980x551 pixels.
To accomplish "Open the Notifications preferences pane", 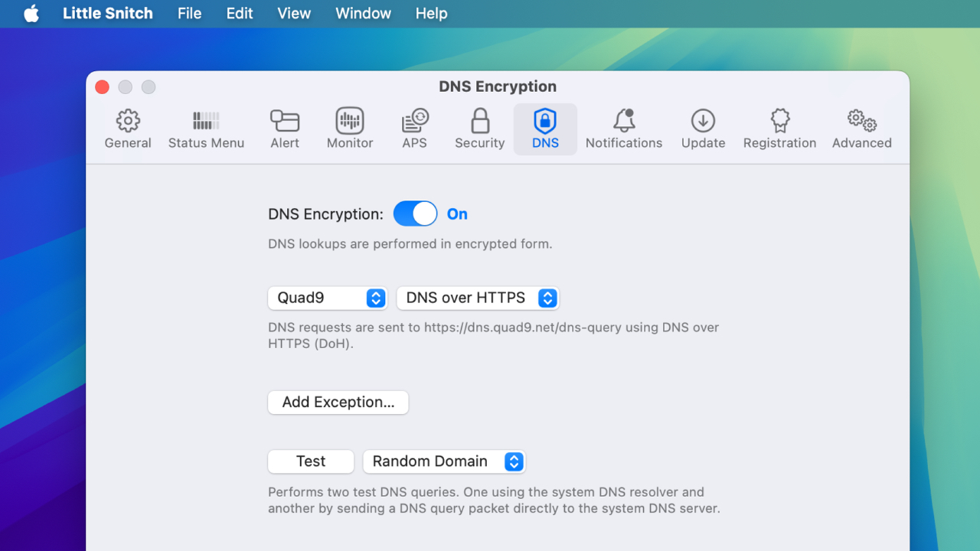I will [x=624, y=129].
